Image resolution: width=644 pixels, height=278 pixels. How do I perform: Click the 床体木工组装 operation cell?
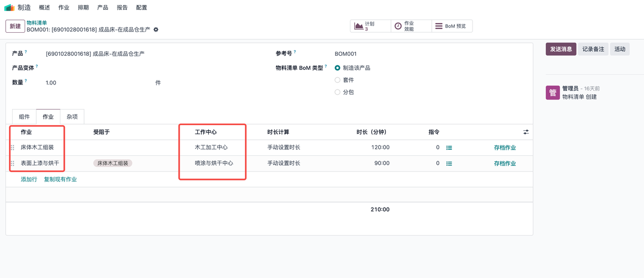coord(37,148)
